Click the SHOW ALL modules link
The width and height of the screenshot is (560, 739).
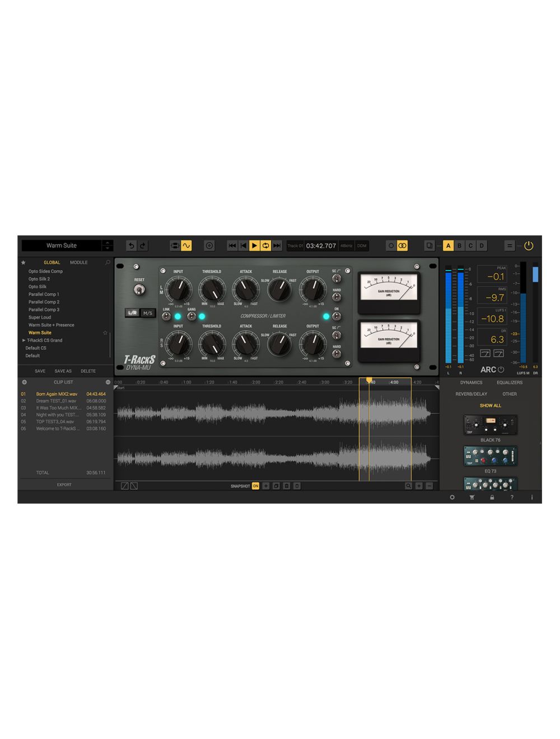[x=489, y=405]
